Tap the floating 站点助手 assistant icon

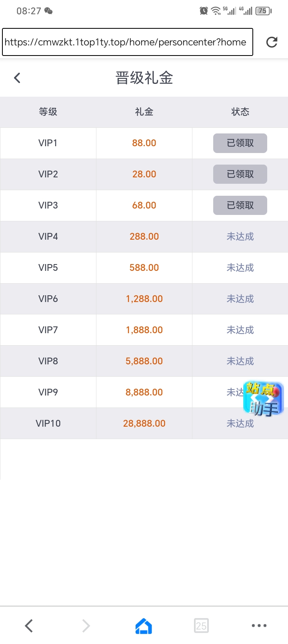point(263,398)
